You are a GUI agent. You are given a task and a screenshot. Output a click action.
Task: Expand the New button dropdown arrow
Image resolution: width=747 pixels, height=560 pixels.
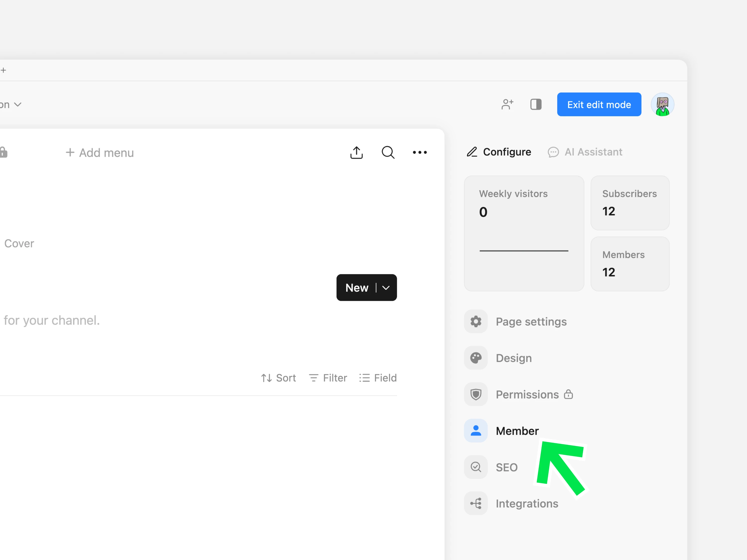[x=386, y=288]
